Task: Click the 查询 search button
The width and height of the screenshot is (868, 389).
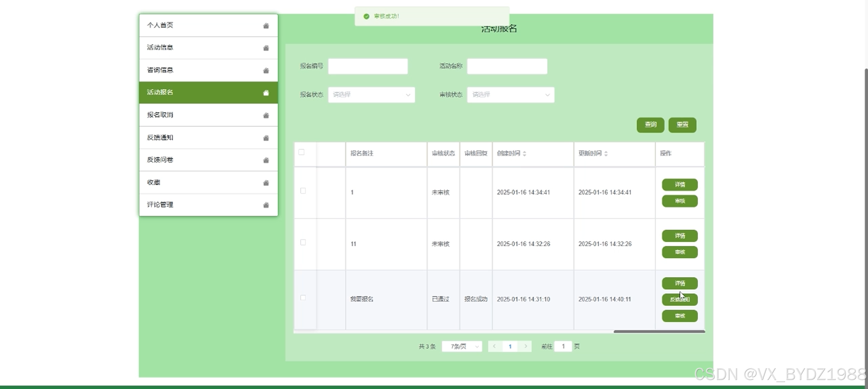Action: [x=650, y=125]
